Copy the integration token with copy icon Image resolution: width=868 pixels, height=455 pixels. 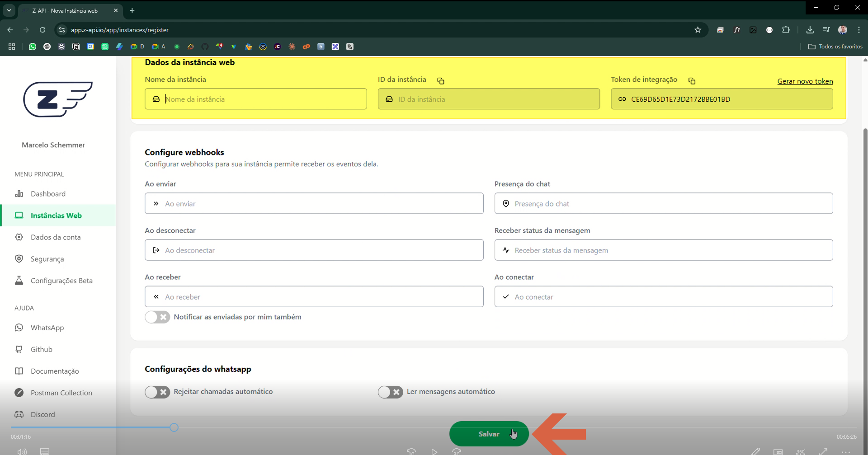(x=692, y=81)
